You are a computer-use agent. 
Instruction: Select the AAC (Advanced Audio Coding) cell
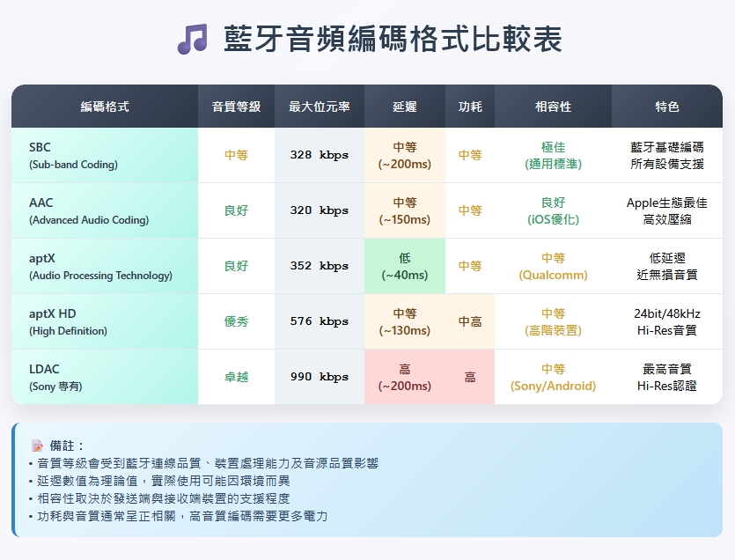105,210
